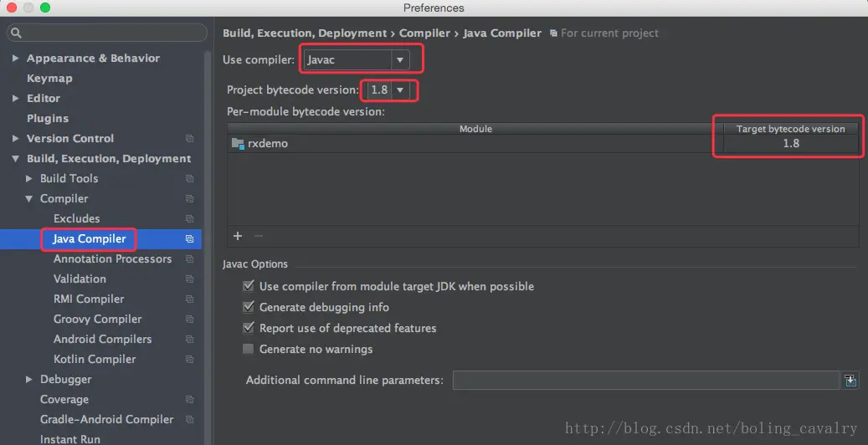The width and height of the screenshot is (868, 445).
Task: Click the green maximize window button
Action: (45, 8)
